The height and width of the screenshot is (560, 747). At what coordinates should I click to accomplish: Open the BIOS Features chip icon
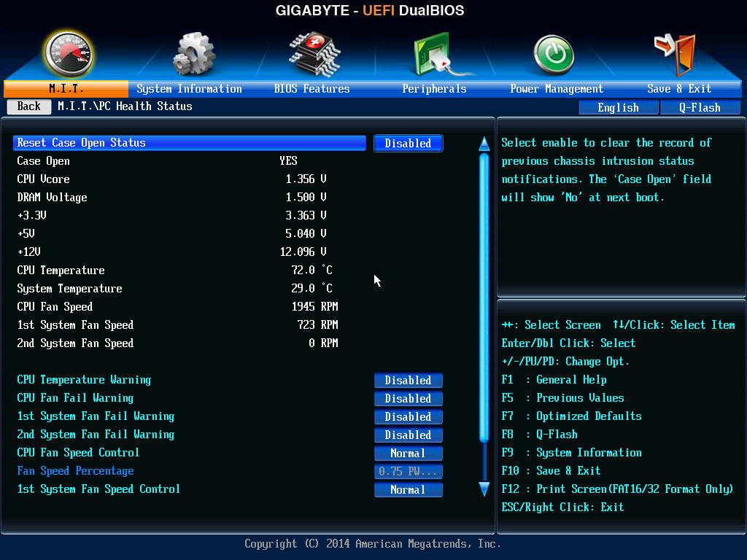pos(314,53)
